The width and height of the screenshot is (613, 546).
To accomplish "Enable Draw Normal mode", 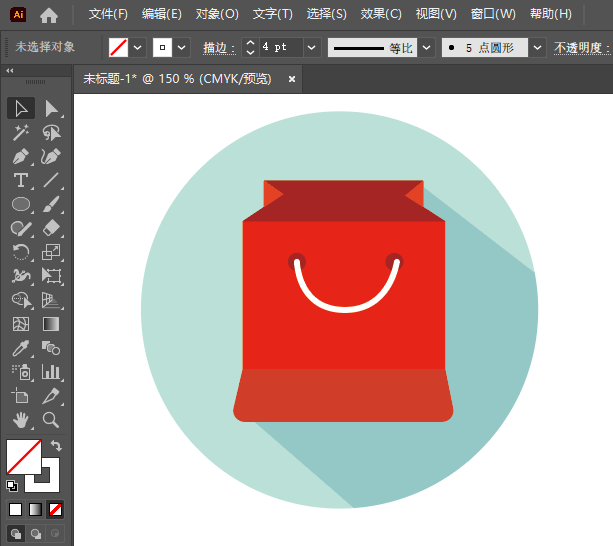I will tap(16, 533).
